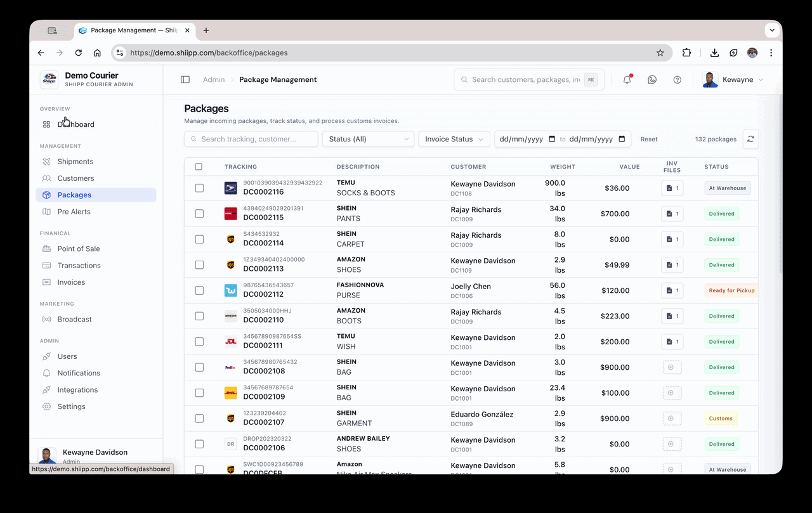Toggle the select-all packages checkbox
Screen dimensions: 812x513
pos(199,166)
